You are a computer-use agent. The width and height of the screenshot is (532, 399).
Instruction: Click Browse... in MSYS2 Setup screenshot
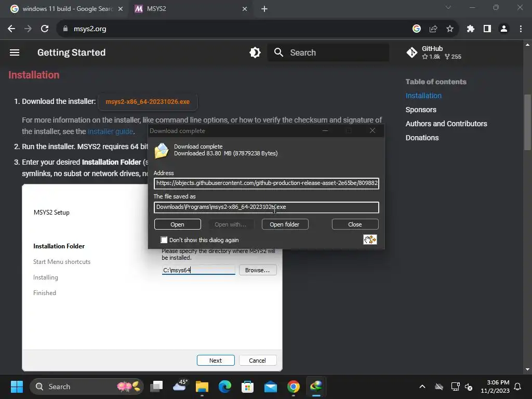coord(258,270)
